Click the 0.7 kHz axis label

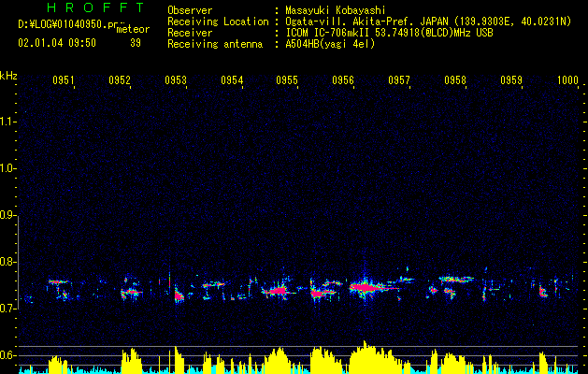click(x=7, y=309)
